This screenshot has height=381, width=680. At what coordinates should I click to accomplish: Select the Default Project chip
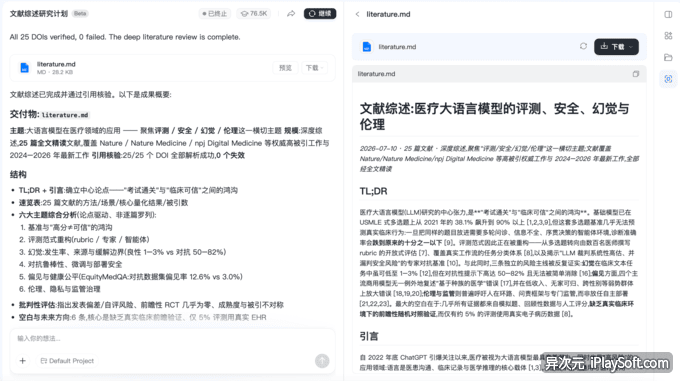[67, 361]
